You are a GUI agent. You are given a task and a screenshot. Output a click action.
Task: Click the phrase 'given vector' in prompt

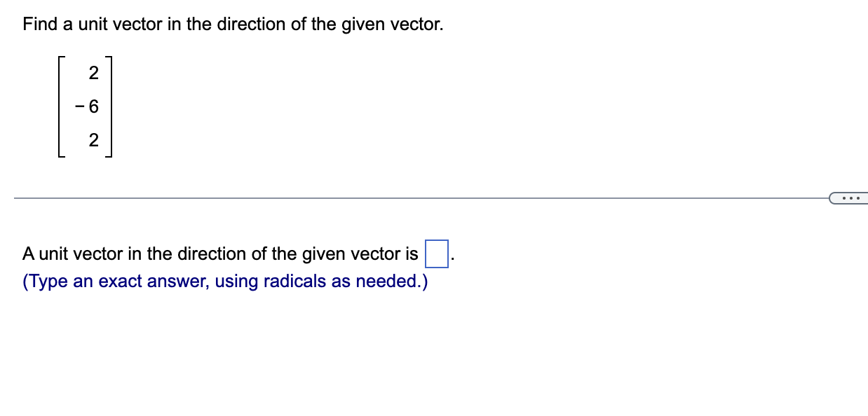(x=393, y=24)
